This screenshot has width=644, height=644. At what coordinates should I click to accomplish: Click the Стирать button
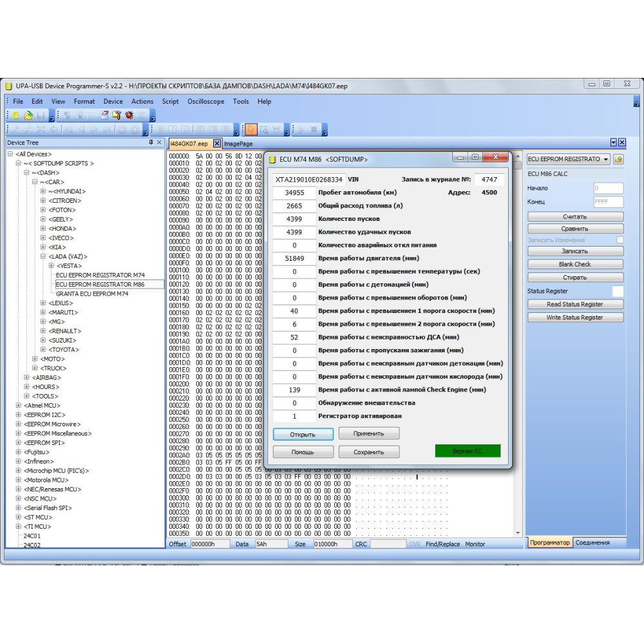(x=575, y=277)
